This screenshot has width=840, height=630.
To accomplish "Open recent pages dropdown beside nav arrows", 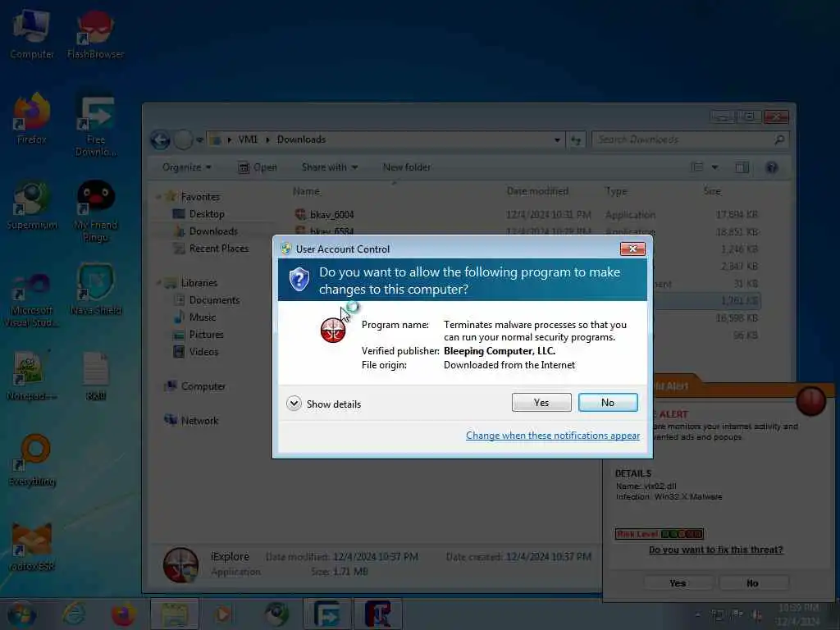I will 199,139.
